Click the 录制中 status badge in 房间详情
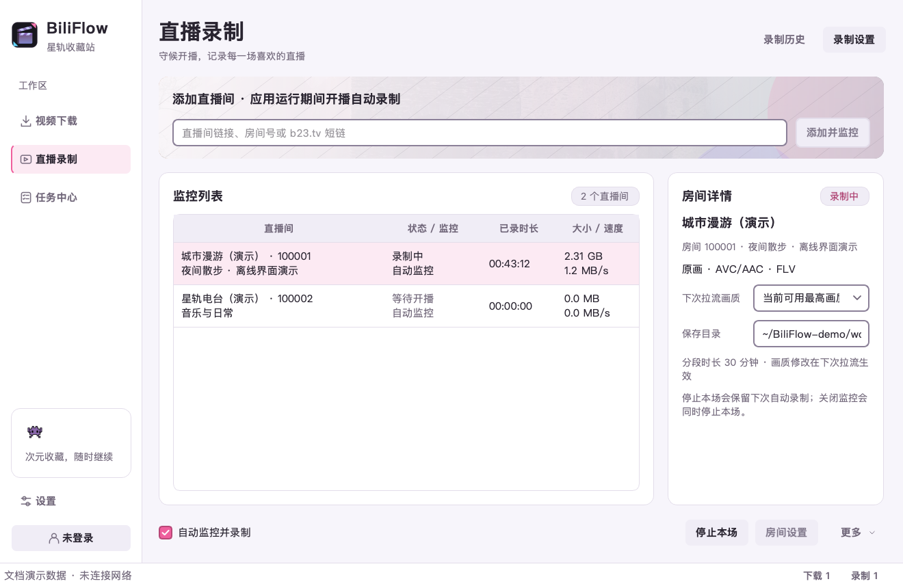Screen dimensions: 903x588 (844, 196)
